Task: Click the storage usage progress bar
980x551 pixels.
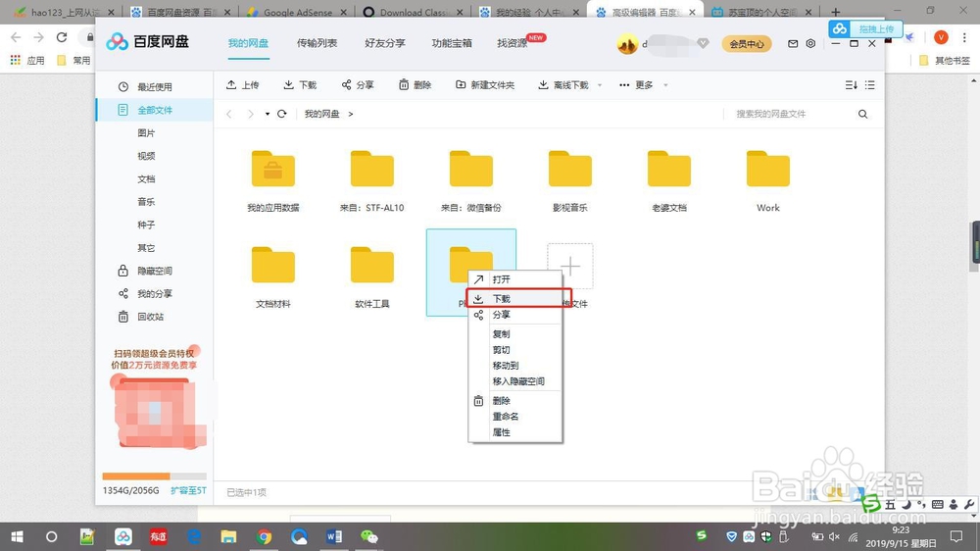Action: click(155, 476)
